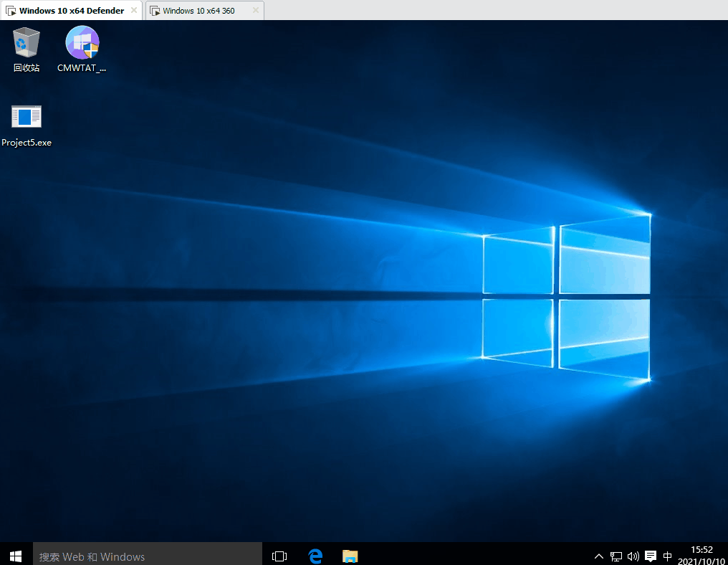Viewport: 728px width, 565px height.
Task: Click the Project5.exe file name label
Action: pyautogui.click(x=27, y=143)
